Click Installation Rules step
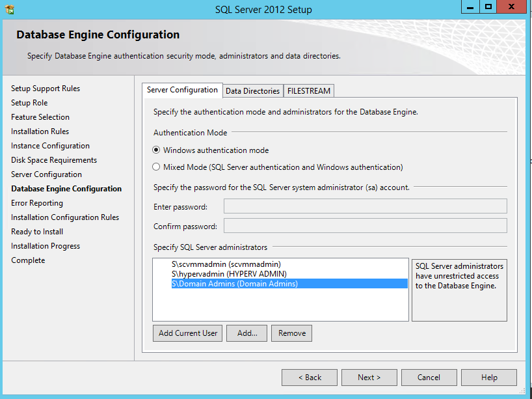Viewport: 532px width, 399px height. point(40,131)
